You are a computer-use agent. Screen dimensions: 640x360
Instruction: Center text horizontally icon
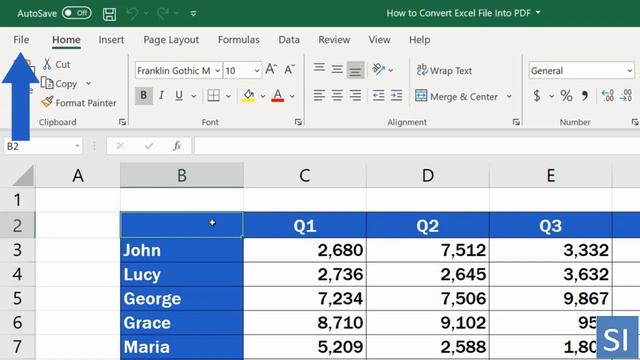[x=337, y=96]
